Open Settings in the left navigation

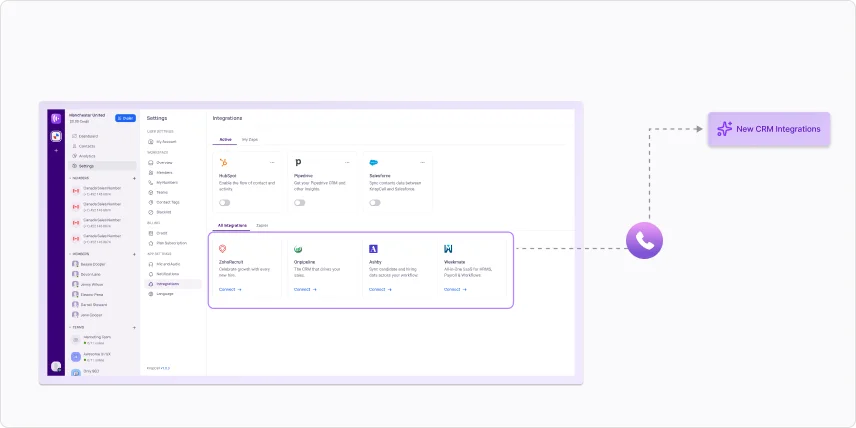[x=103, y=166]
